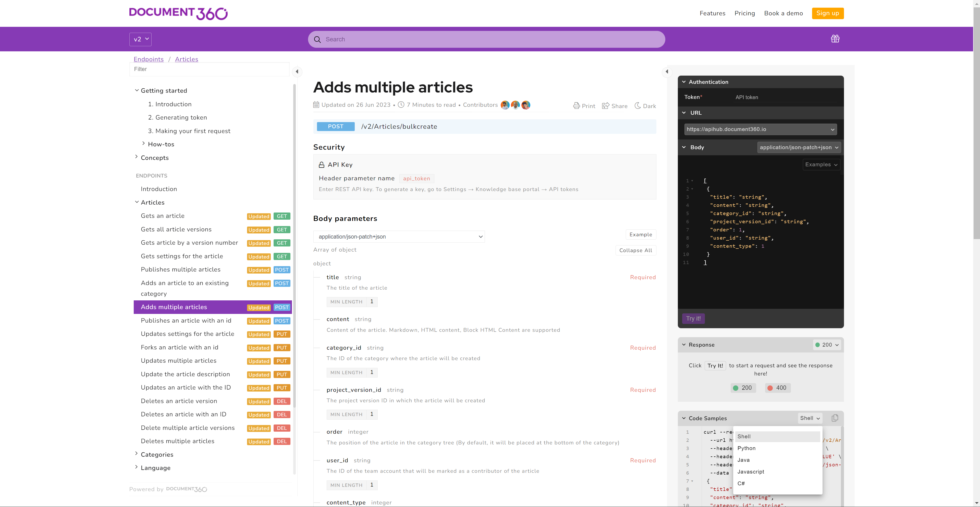
Task: Open the Shell code language dropdown
Action: pyautogui.click(x=810, y=418)
